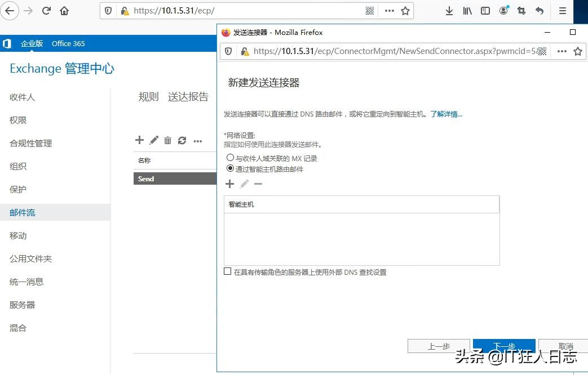Click 下一步 to proceed

[x=504, y=346]
